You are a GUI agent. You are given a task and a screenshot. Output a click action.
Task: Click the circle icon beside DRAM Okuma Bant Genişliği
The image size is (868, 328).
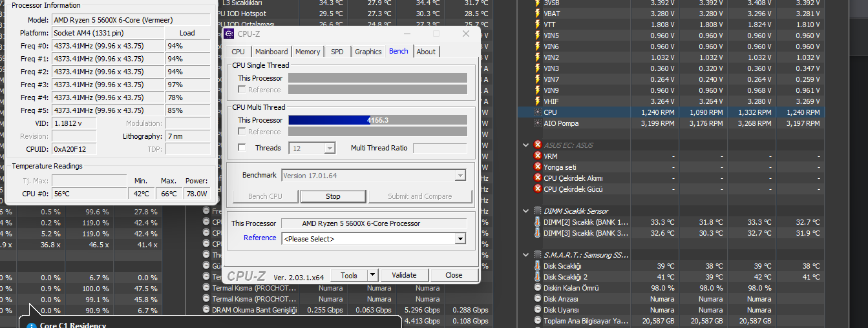pos(206,310)
